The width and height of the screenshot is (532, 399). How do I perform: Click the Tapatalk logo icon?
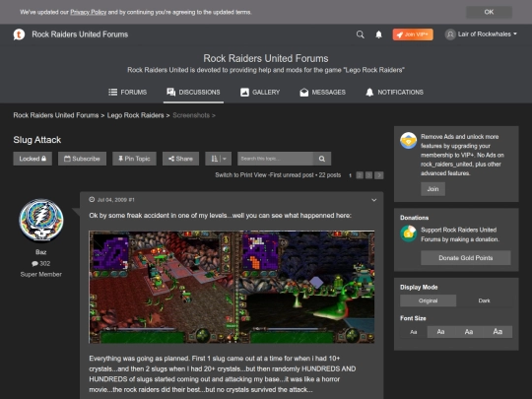click(x=19, y=34)
